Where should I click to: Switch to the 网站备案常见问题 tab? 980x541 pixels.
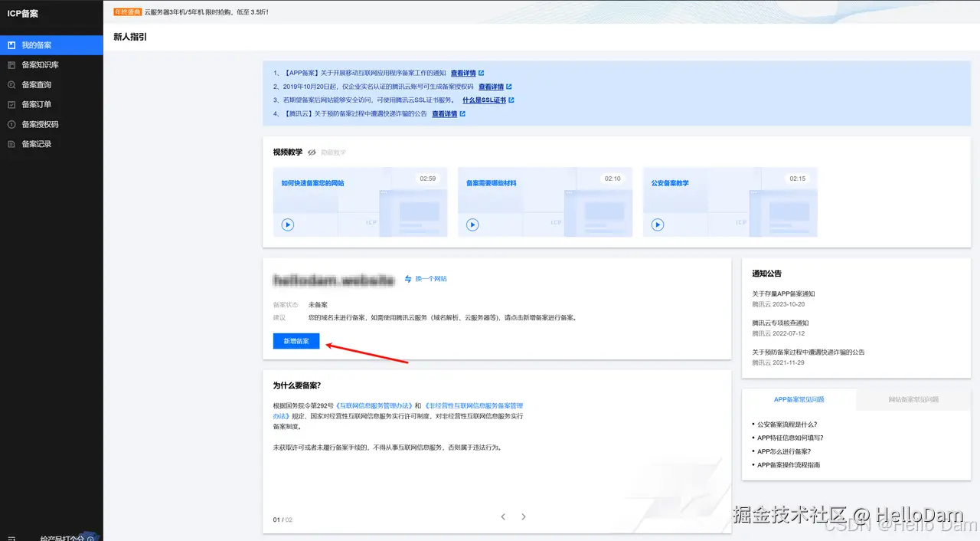point(913,400)
